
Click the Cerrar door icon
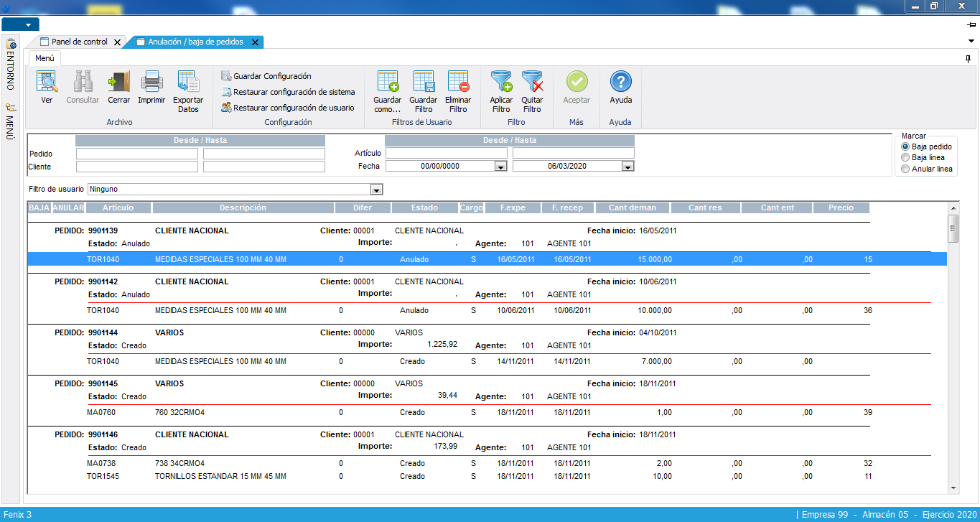[118, 82]
